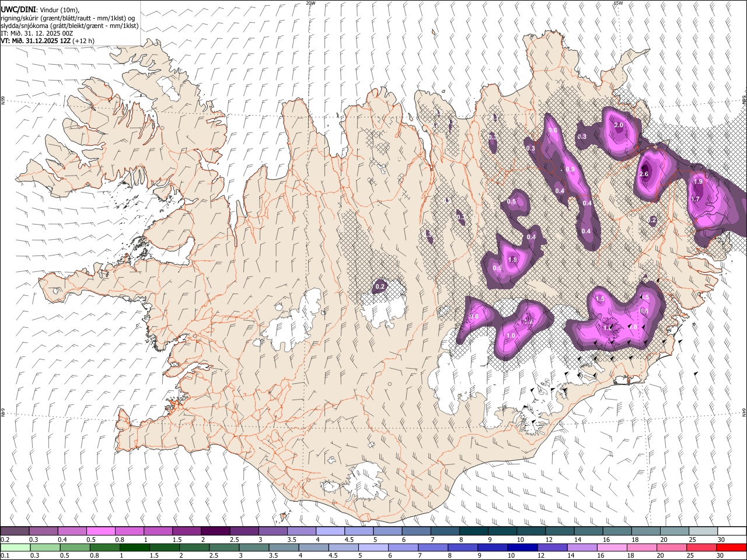Click the '0.2' label on the snow scale
The height and width of the screenshot is (560, 747).
tap(4, 540)
